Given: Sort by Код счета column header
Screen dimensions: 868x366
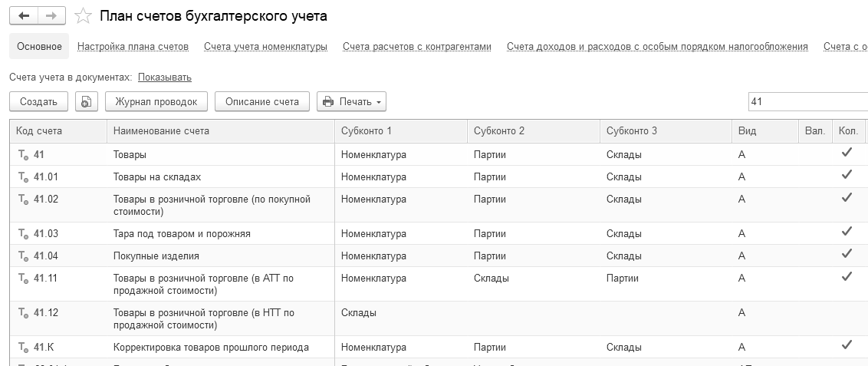Looking at the screenshot, I should pos(39,131).
